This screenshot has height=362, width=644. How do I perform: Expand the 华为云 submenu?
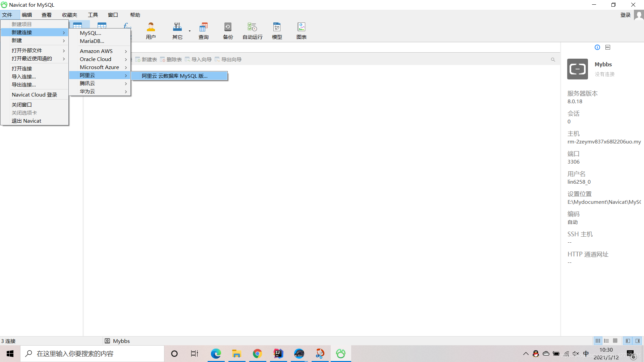(100, 92)
